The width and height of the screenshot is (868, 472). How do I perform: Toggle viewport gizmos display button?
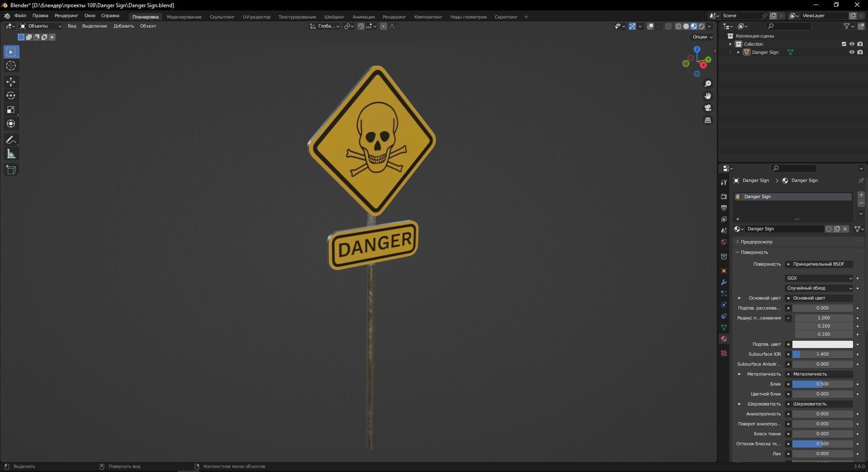tap(632, 26)
